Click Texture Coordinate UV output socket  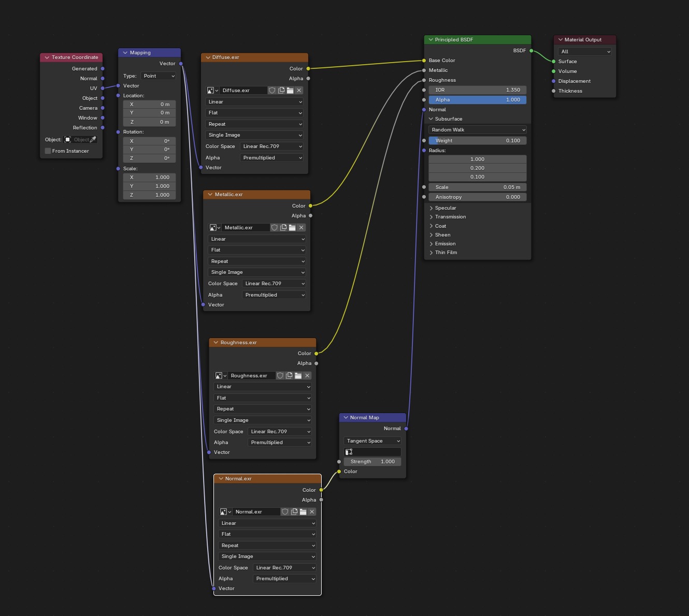coord(103,89)
